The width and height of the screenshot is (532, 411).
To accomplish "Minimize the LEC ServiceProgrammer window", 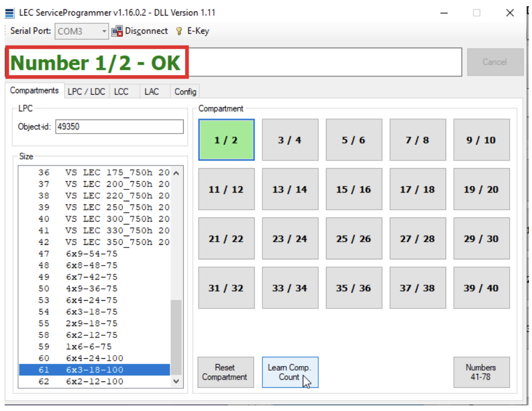I will coord(444,13).
